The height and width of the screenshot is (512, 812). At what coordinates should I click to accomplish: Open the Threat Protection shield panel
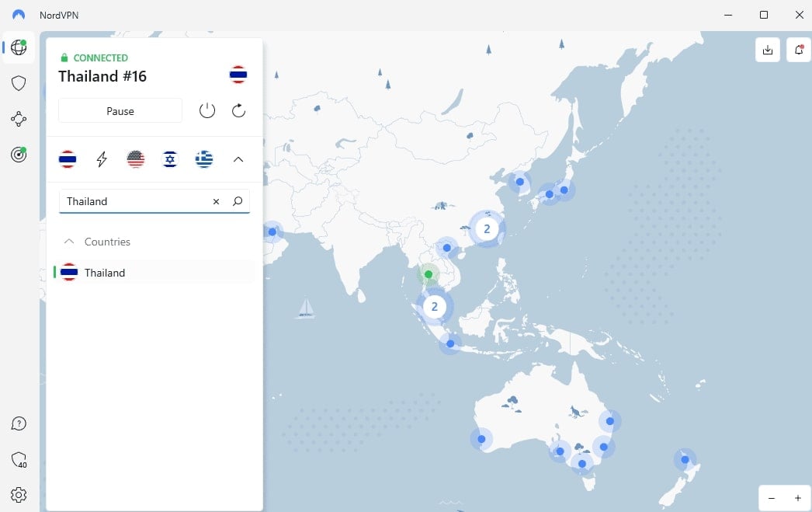19,83
